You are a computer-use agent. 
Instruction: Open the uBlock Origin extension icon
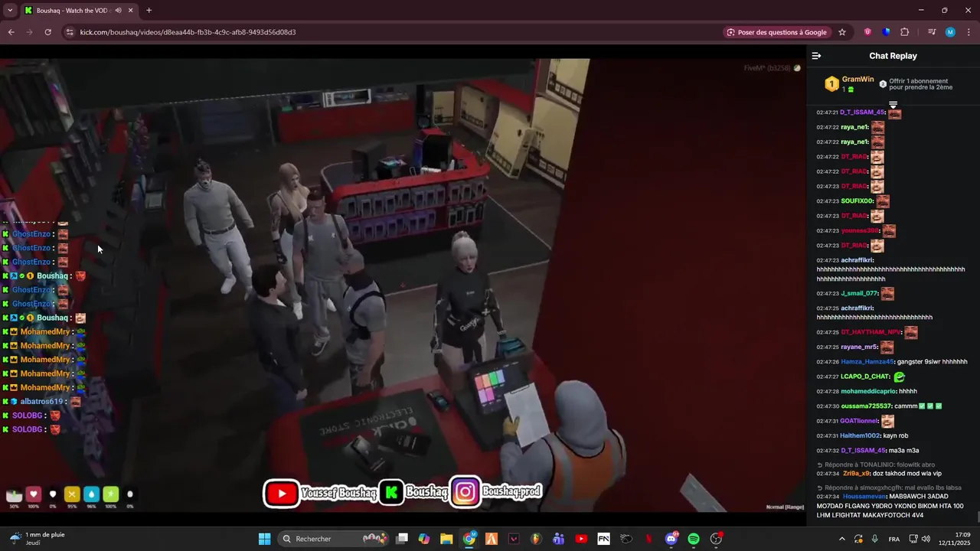point(867,32)
